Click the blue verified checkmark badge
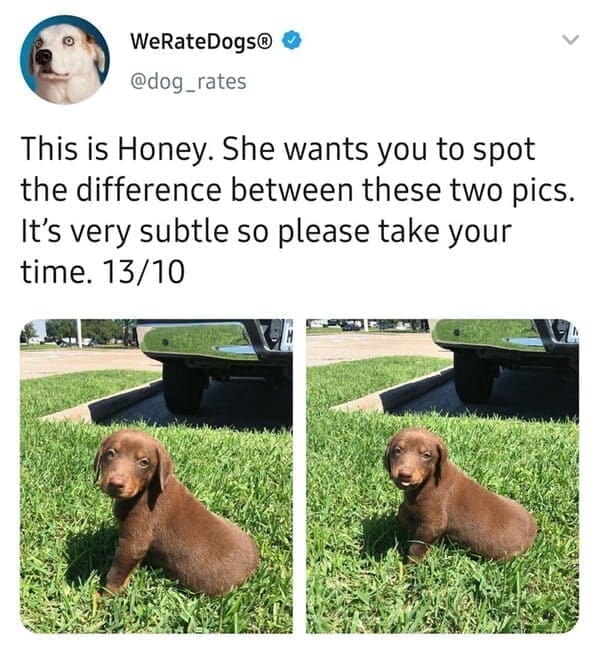599x647 pixels. [x=292, y=40]
